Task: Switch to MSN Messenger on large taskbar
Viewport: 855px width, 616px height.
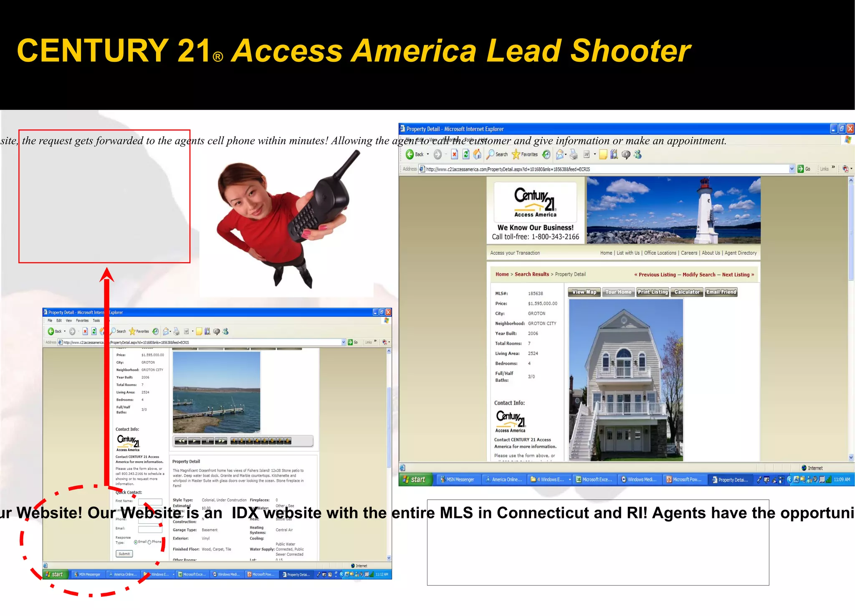Action: point(458,480)
